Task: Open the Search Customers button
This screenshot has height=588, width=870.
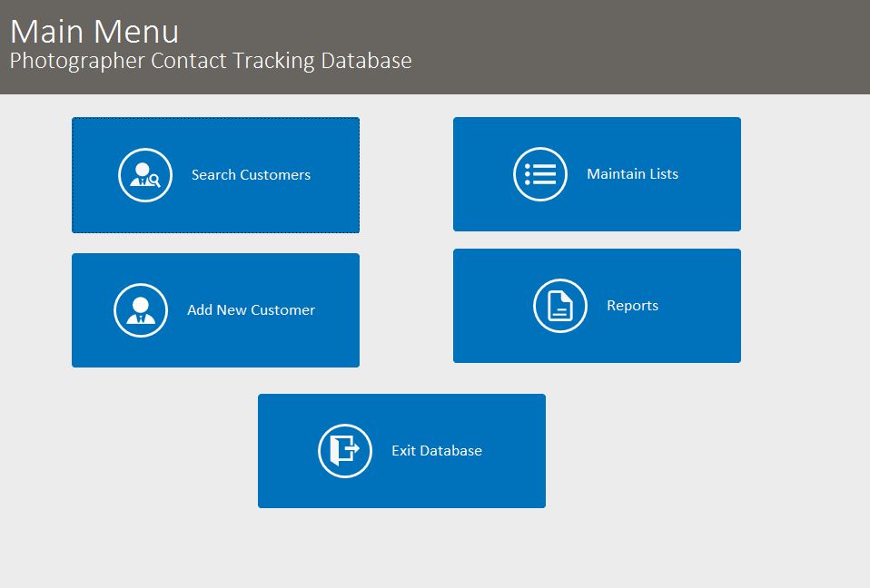Action: tap(216, 175)
